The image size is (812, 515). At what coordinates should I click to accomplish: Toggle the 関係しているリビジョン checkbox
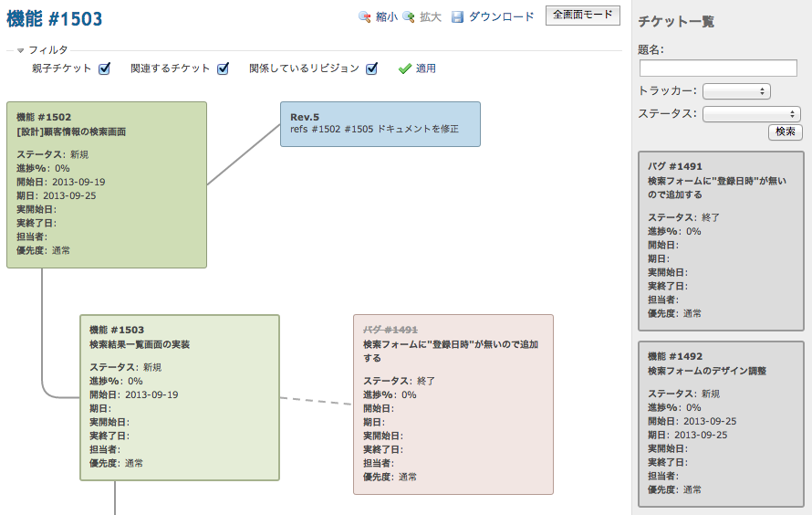(372, 68)
